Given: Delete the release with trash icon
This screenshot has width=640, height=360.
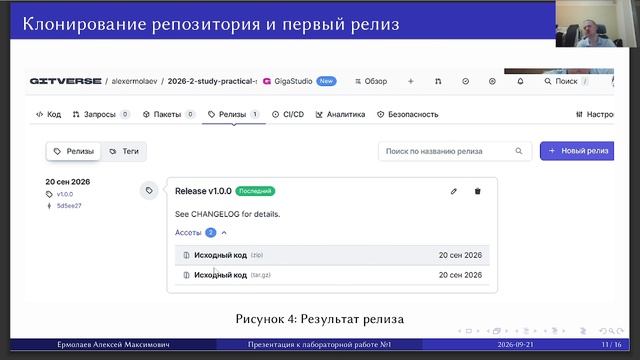Looking at the screenshot, I should point(478,191).
